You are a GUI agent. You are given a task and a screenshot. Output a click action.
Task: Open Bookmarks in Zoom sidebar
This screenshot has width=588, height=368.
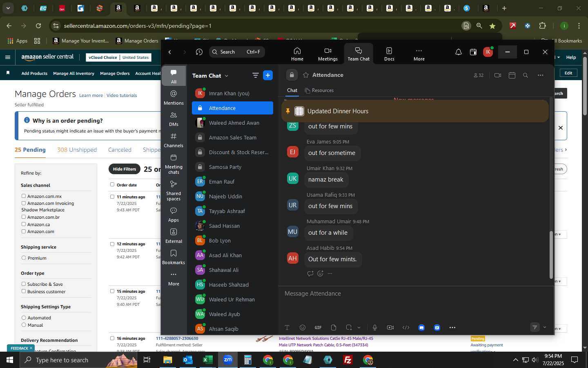pos(174,257)
